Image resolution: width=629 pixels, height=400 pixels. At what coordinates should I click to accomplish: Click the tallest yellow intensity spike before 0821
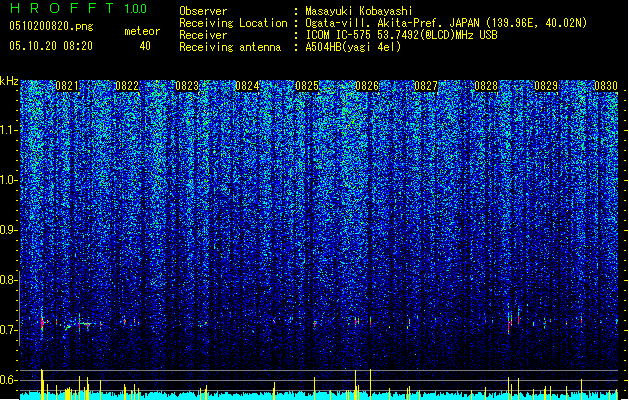tap(42, 384)
